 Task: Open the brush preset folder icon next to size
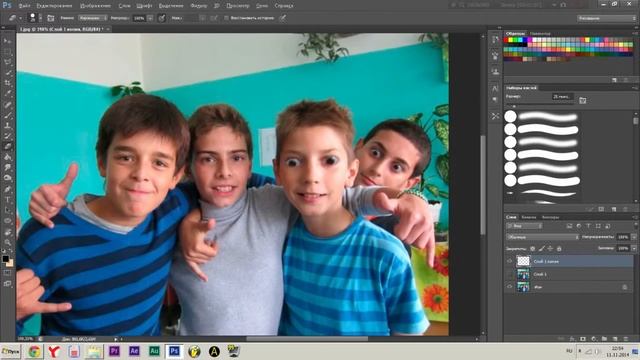582,100
